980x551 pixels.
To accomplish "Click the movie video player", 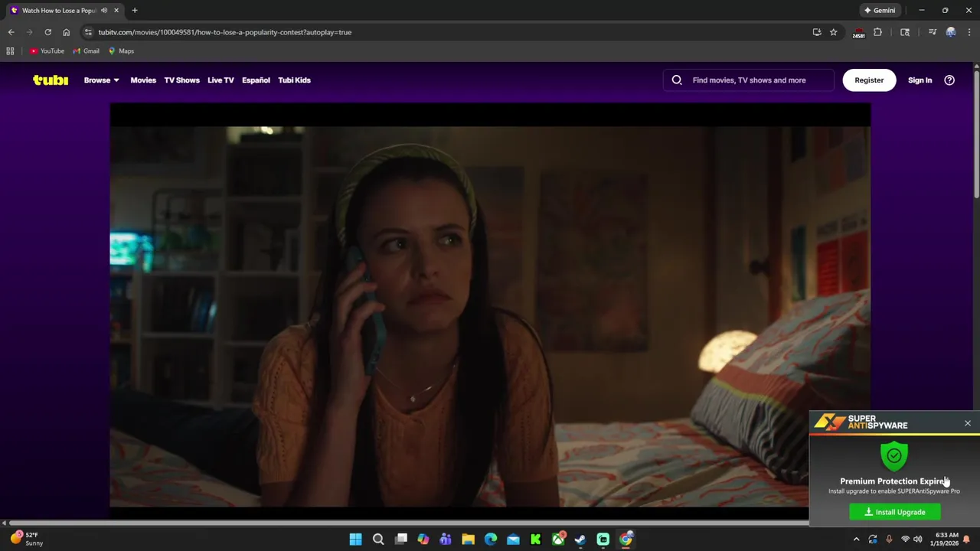I will point(490,306).
